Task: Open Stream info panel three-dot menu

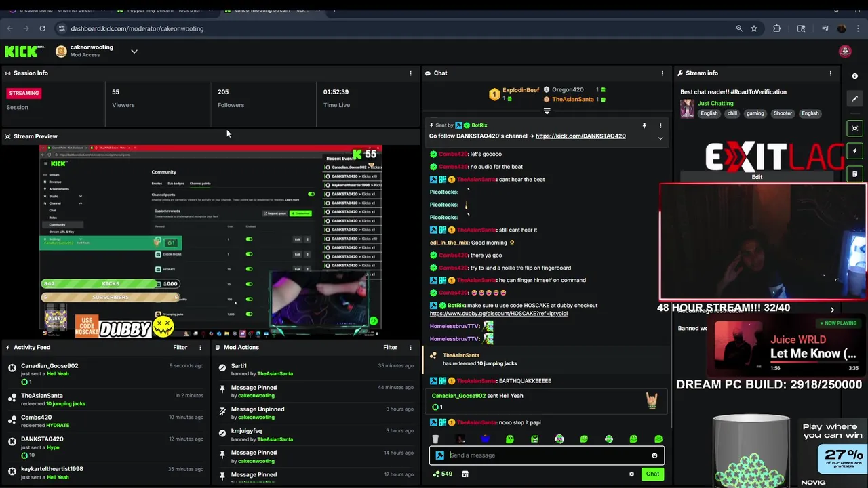Action: [831, 73]
